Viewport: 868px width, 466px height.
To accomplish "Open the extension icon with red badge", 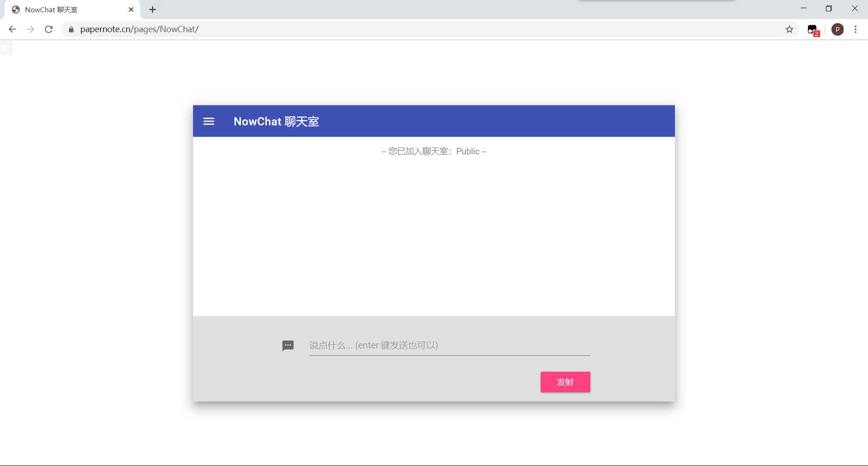I will [813, 30].
